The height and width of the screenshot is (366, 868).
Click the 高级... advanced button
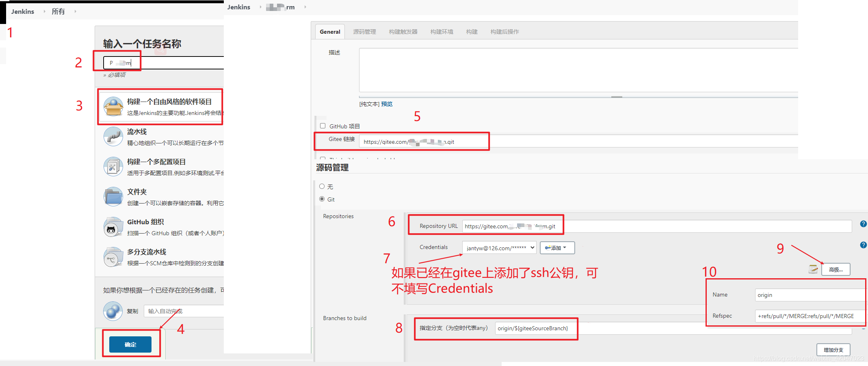point(836,269)
